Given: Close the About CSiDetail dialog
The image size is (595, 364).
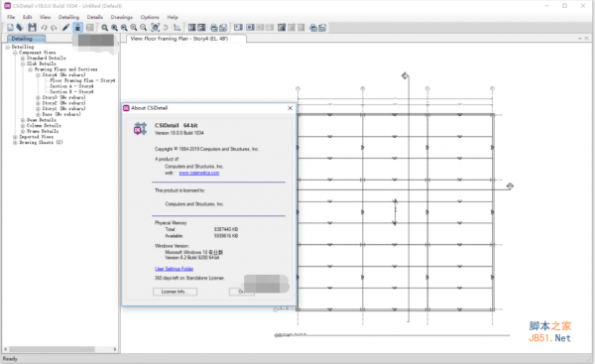Looking at the screenshot, I should click(290, 108).
